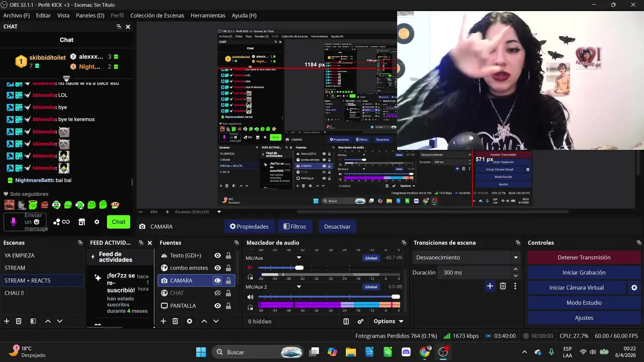644x362 pixels.
Task: Close the FEED ACTIVIDADES dock
Action: [x=149, y=243]
